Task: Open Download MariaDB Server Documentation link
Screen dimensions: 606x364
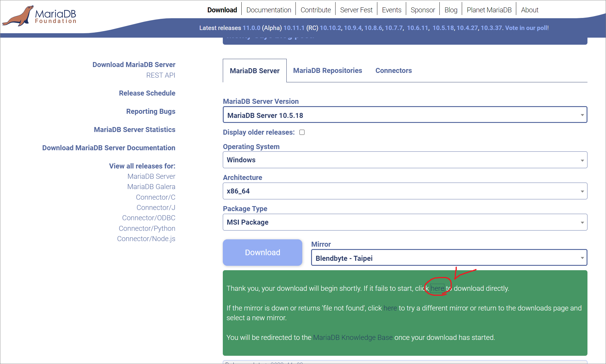Action: click(109, 148)
